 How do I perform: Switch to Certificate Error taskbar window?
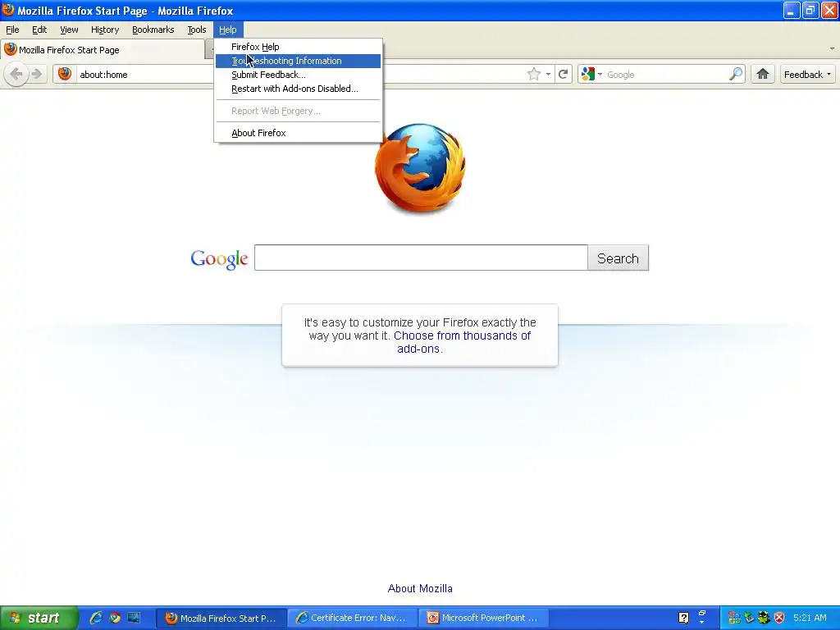click(x=352, y=618)
